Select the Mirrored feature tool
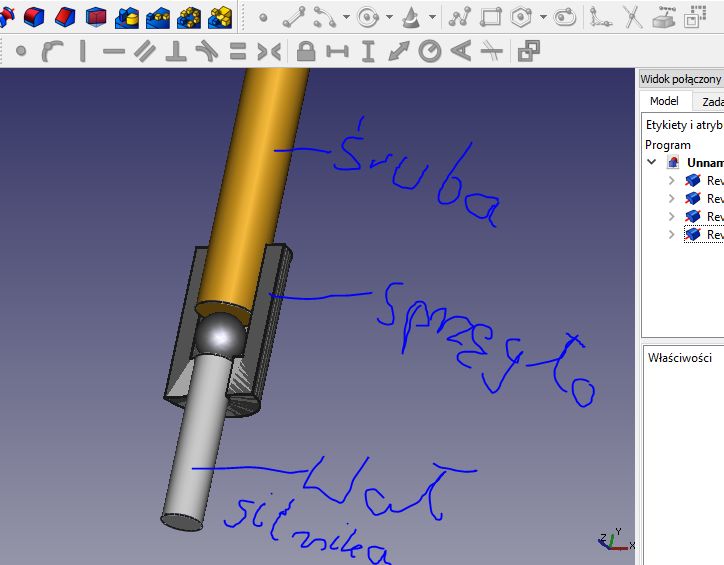Image resolution: width=724 pixels, height=565 pixels. [x=127, y=18]
